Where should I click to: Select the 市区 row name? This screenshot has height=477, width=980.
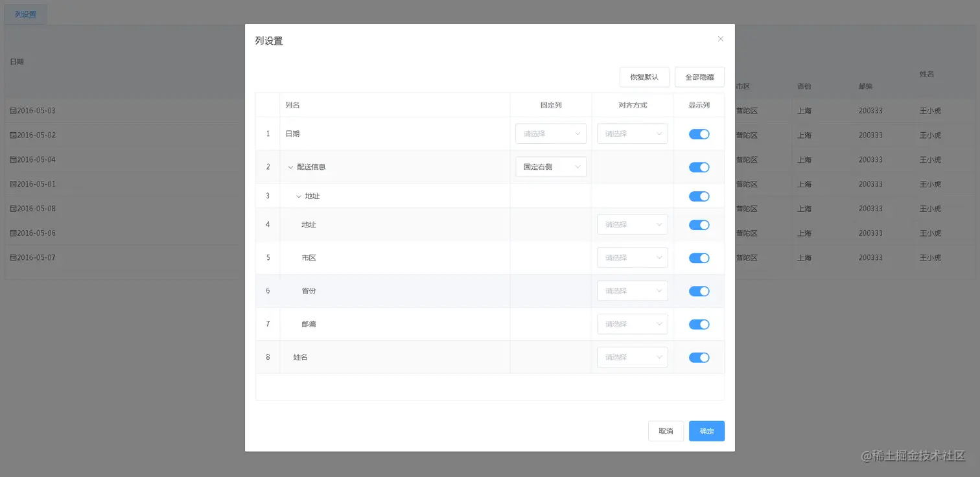pyautogui.click(x=309, y=257)
